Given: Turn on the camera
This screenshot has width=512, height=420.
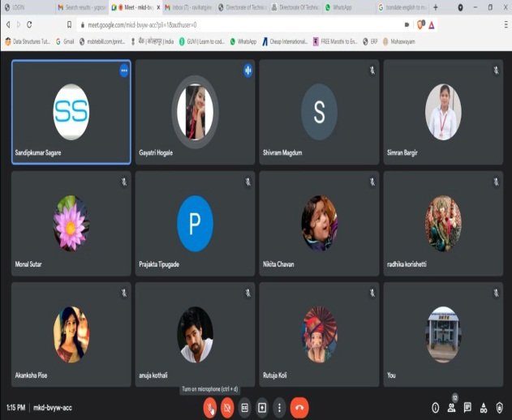Looking at the screenshot, I should pos(227,407).
